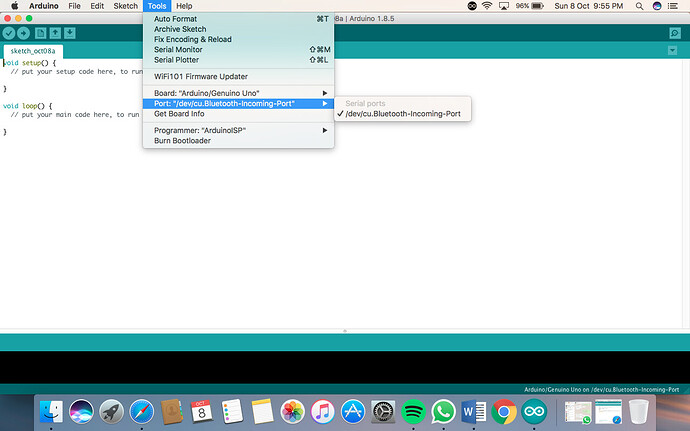This screenshot has width=690, height=431.
Task: Click the AirPlay display icon
Action: pos(504,6)
